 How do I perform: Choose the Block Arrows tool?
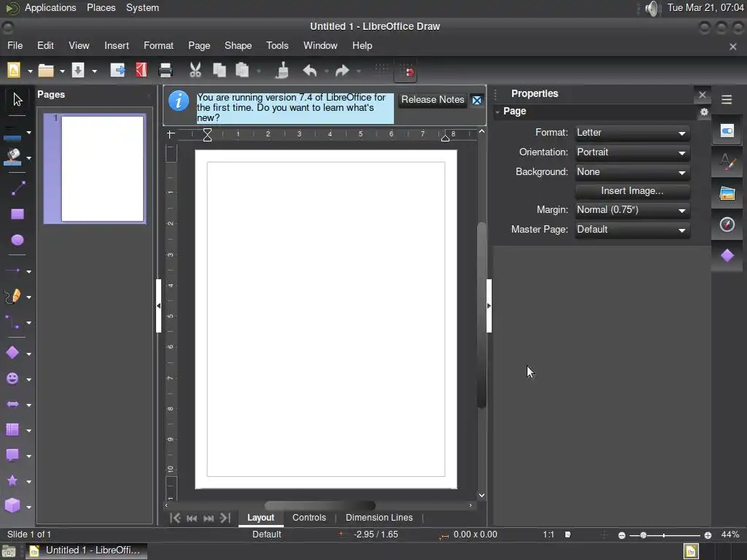pyautogui.click(x=12, y=404)
